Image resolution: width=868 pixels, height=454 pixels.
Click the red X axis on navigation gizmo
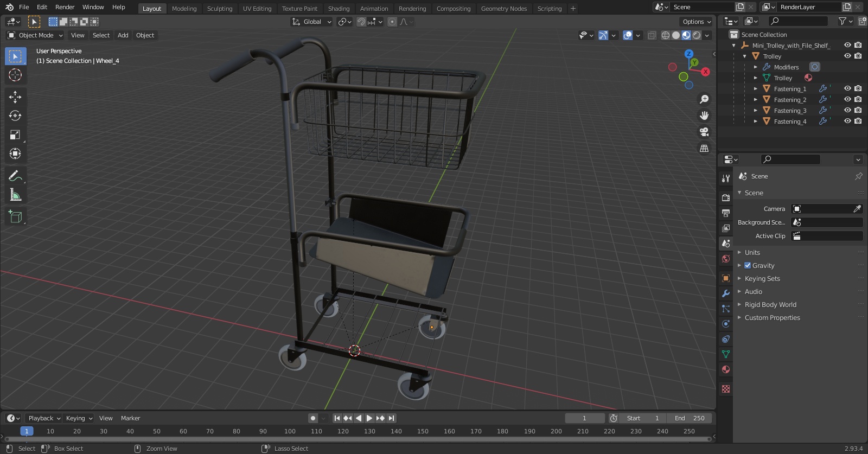pos(705,72)
